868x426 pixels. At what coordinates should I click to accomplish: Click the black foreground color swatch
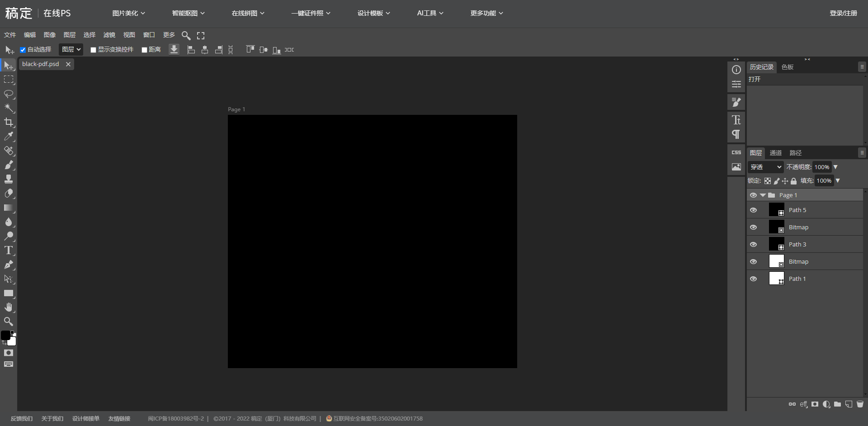pyautogui.click(x=5, y=335)
